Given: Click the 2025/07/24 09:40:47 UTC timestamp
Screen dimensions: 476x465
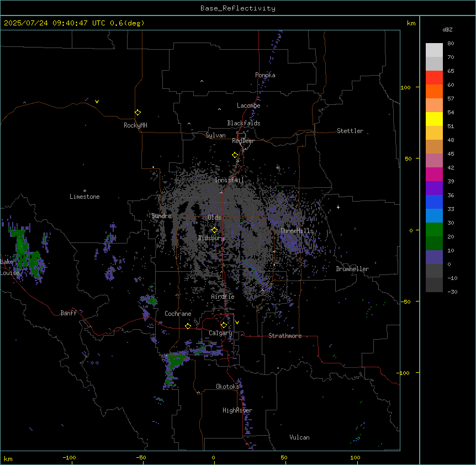Looking at the screenshot, I should coord(55,23).
